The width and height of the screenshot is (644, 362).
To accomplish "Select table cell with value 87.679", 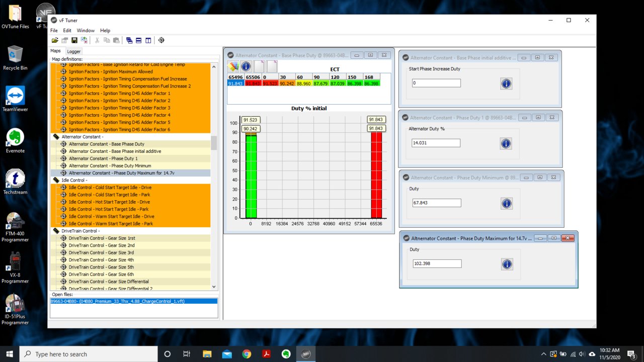I will click(321, 83).
